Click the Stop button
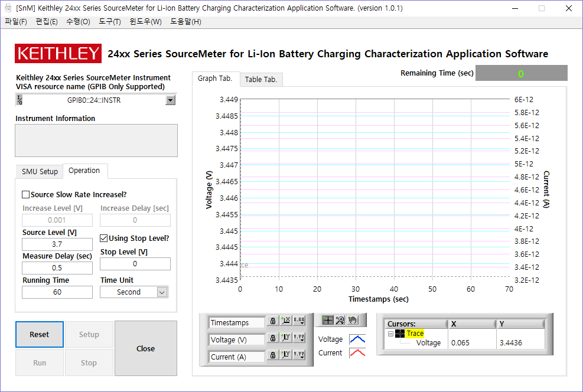Viewport: 583px width, 392px height. 89,362
